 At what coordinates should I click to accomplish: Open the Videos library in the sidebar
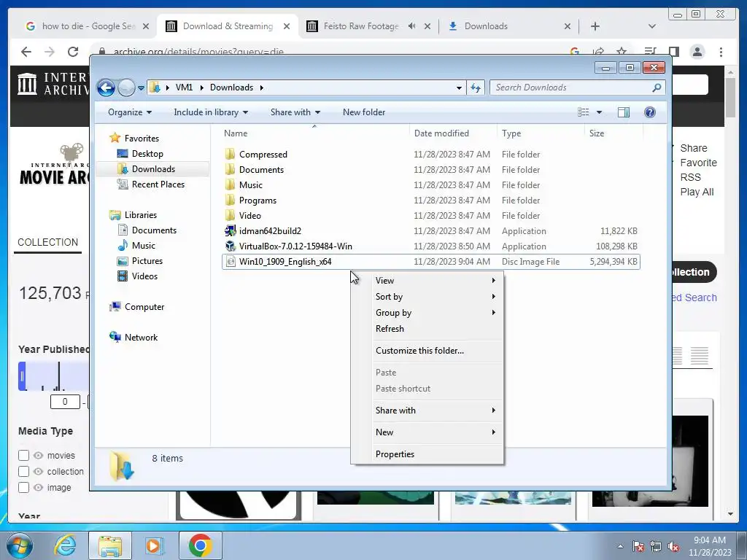(144, 276)
